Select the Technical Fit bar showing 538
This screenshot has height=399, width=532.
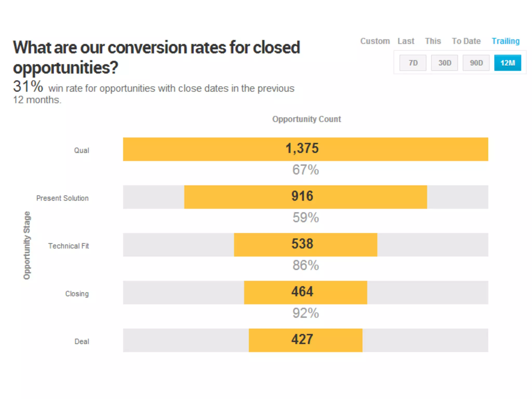pos(305,245)
